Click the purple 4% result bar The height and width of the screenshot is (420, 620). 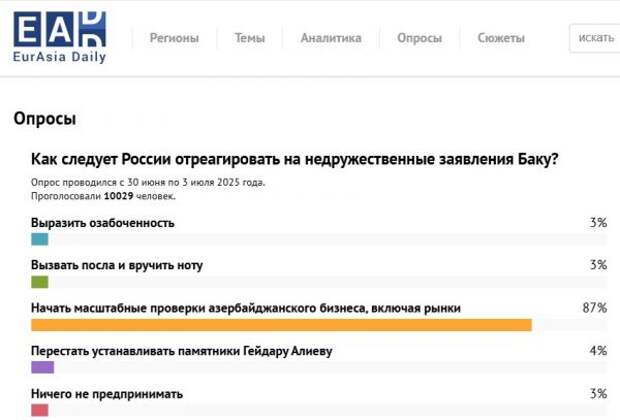pos(42,368)
